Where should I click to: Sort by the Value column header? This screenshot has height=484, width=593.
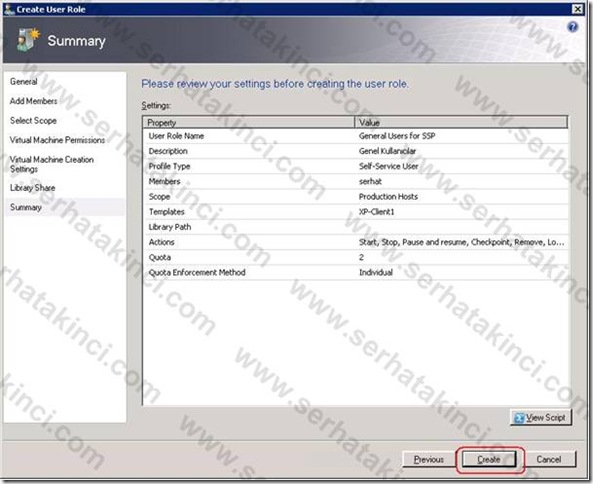461,122
